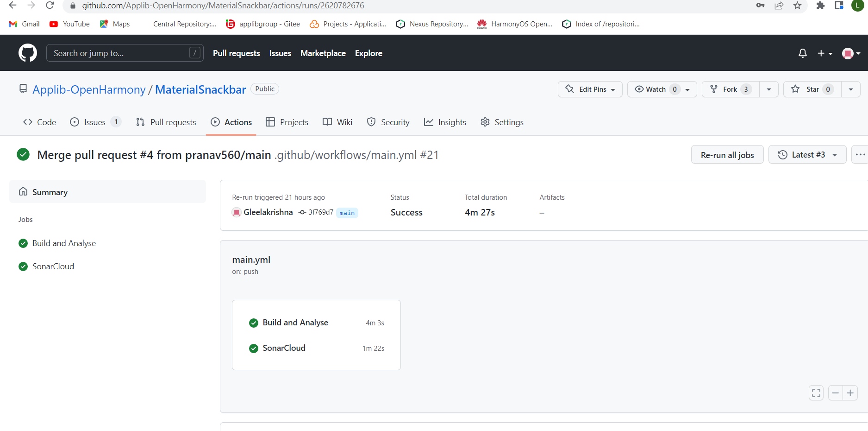Image resolution: width=868 pixels, height=431 pixels.
Task: Click the lock site-info icon
Action: click(x=73, y=6)
